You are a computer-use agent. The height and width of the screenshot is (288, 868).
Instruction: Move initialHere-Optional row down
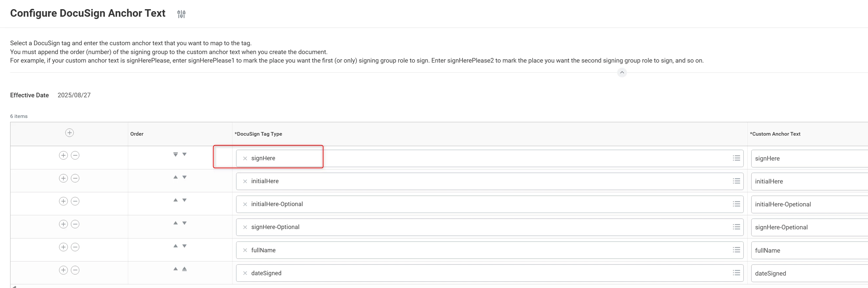pos(184,200)
